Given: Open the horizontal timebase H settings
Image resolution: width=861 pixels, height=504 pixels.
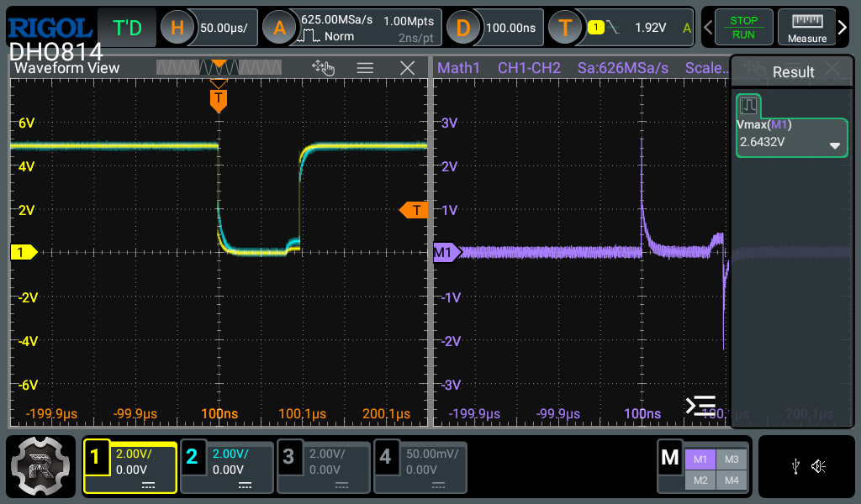Looking at the screenshot, I should click(177, 28).
